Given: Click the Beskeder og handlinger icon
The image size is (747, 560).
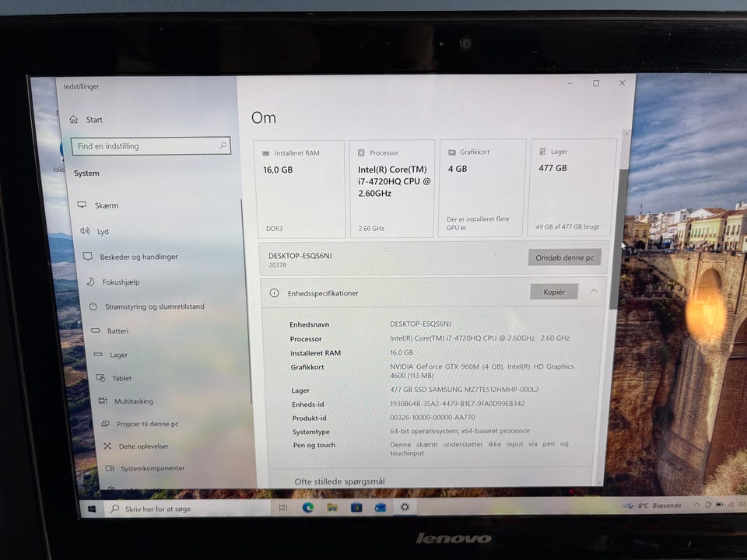Looking at the screenshot, I should click(x=88, y=256).
